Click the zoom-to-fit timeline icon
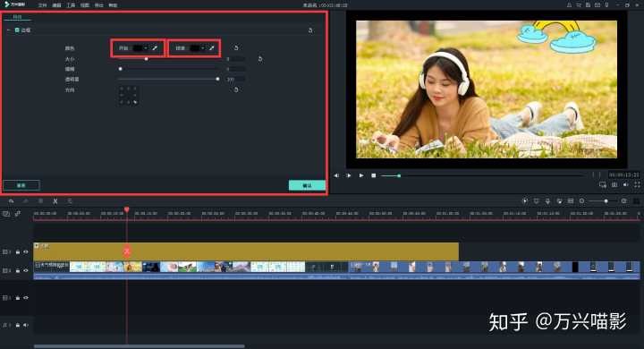 tap(636, 201)
